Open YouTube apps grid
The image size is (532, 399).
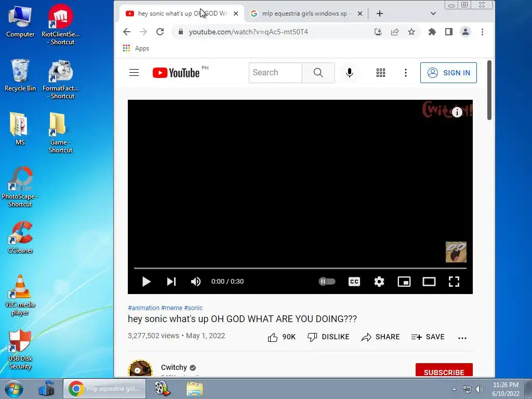tap(381, 73)
